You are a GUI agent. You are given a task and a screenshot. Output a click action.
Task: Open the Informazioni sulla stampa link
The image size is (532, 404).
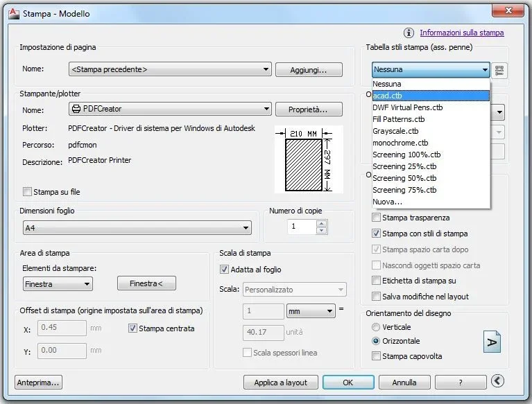pyautogui.click(x=461, y=33)
